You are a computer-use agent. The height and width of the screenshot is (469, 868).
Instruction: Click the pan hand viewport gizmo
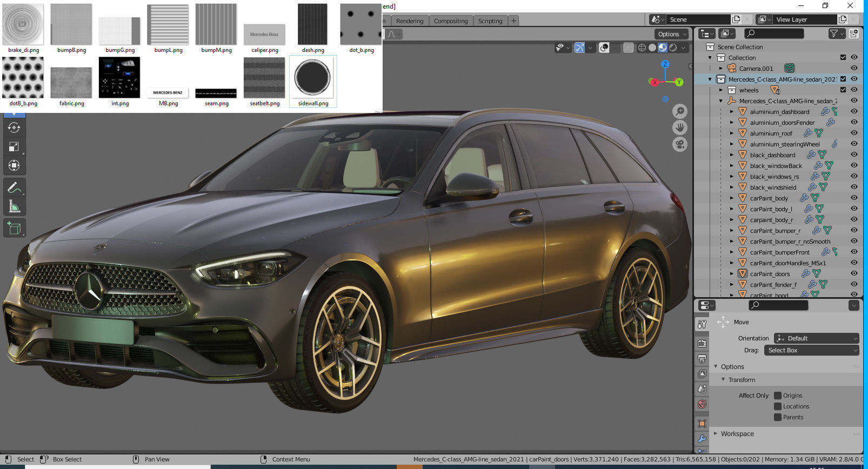680,128
